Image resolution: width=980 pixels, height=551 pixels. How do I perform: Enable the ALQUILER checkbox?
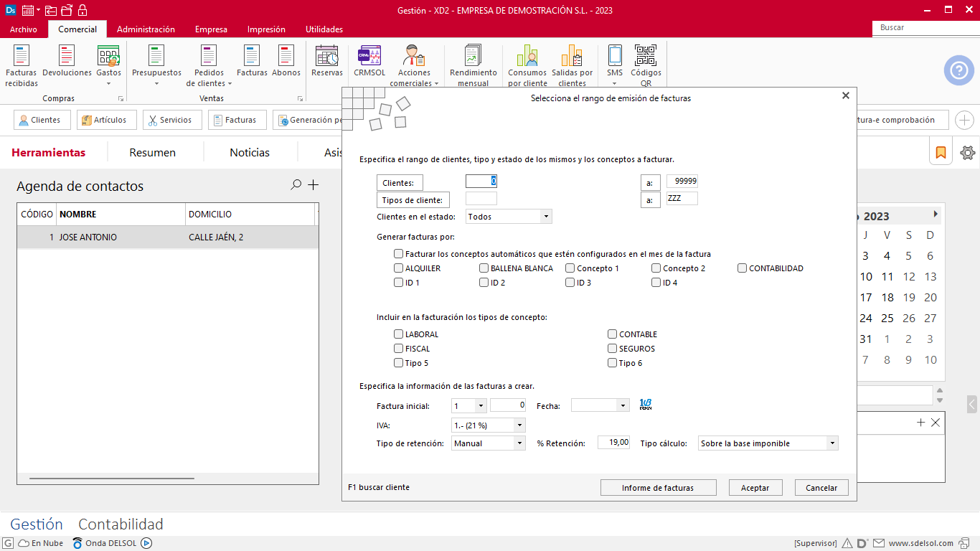click(399, 268)
